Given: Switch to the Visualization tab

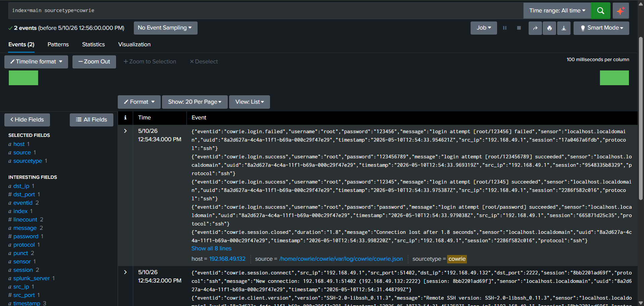Looking at the screenshot, I should [x=134, y=45].
